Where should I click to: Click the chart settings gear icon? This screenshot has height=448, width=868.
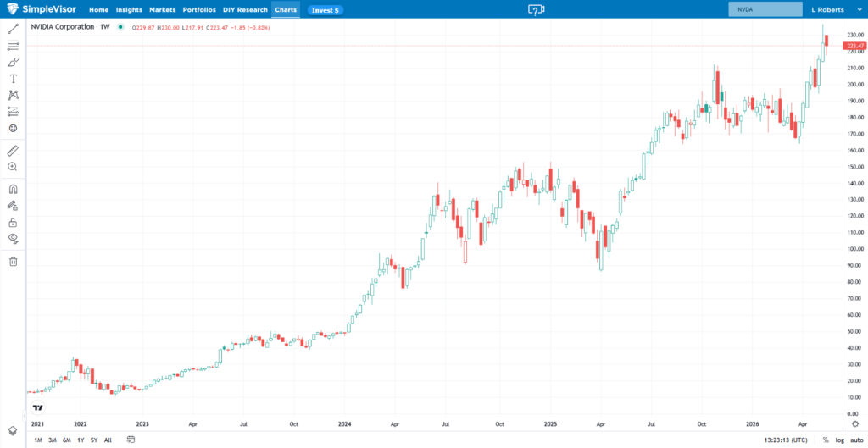pyautogui.click(x=854, y=423)
